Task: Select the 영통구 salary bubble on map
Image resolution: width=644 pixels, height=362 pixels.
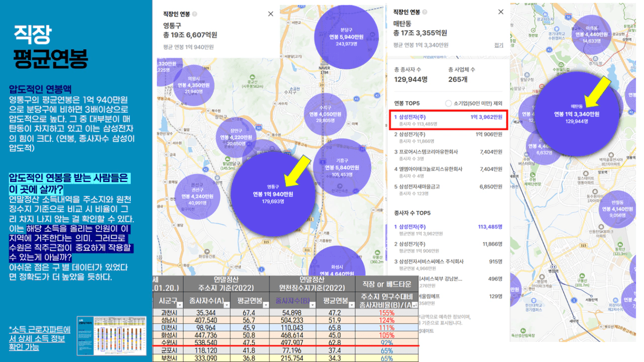Action: 273,193
